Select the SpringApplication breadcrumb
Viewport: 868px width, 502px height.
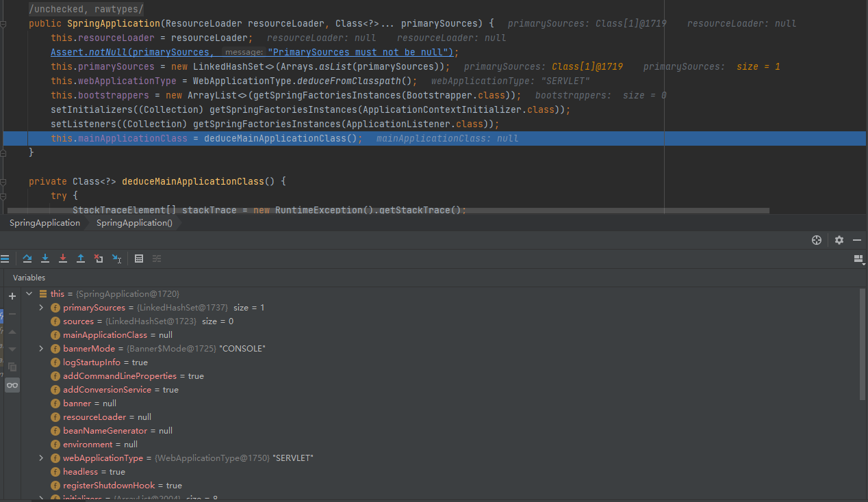44,223
